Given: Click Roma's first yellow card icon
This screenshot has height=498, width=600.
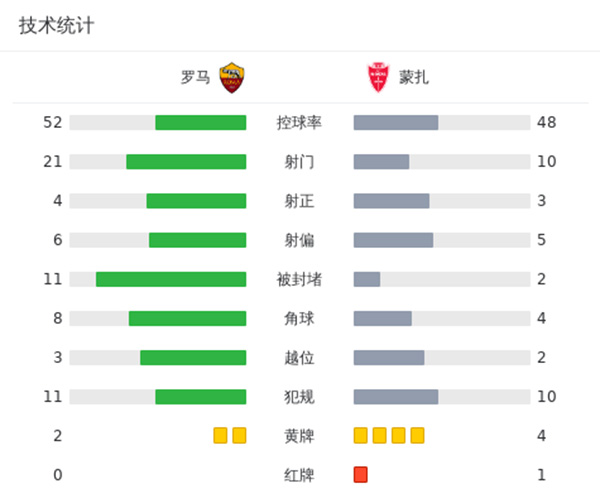Looking at the screenshot, I should point(220,435).
